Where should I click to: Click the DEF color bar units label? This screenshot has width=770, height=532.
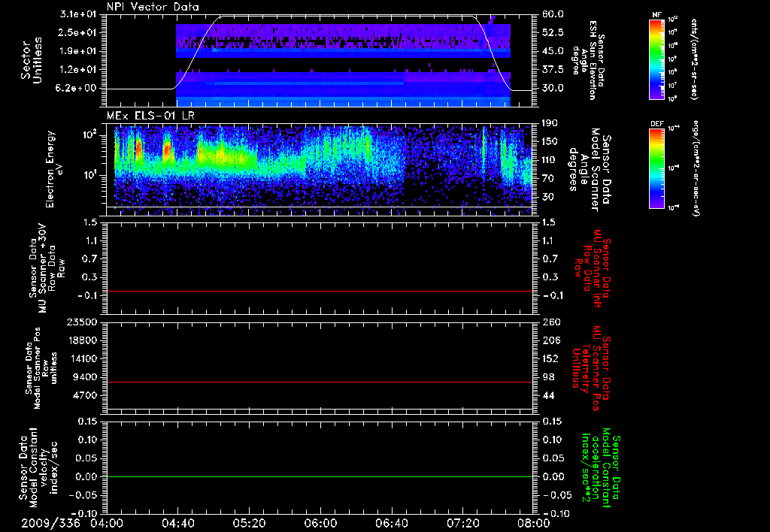(x=696, y=168)
